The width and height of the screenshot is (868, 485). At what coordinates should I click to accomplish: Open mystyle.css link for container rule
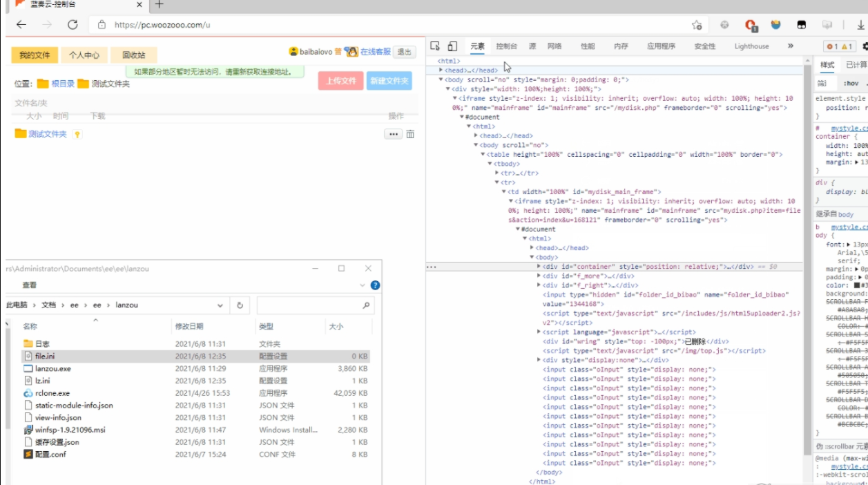point(849,129)
